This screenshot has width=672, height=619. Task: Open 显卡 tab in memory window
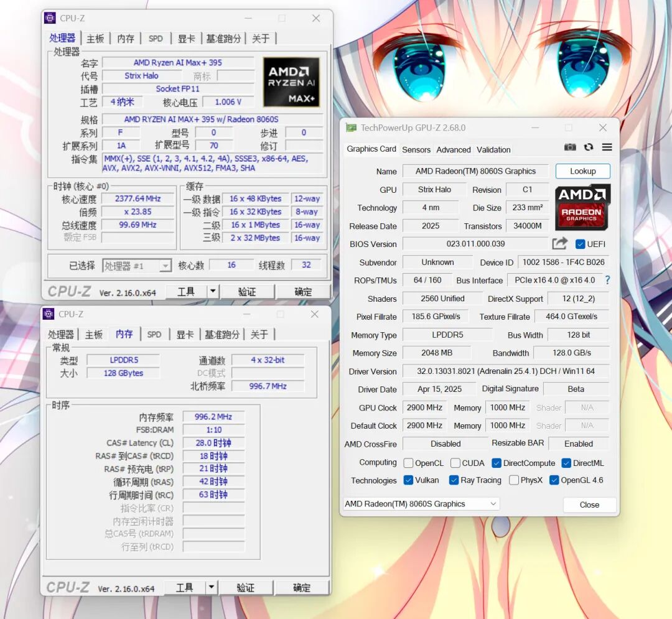pos(185,335)
